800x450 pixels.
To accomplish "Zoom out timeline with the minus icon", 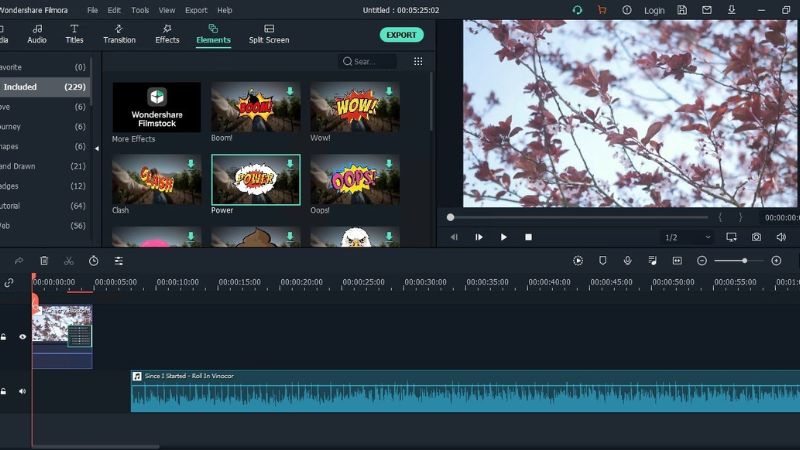I will pos(702,261).
